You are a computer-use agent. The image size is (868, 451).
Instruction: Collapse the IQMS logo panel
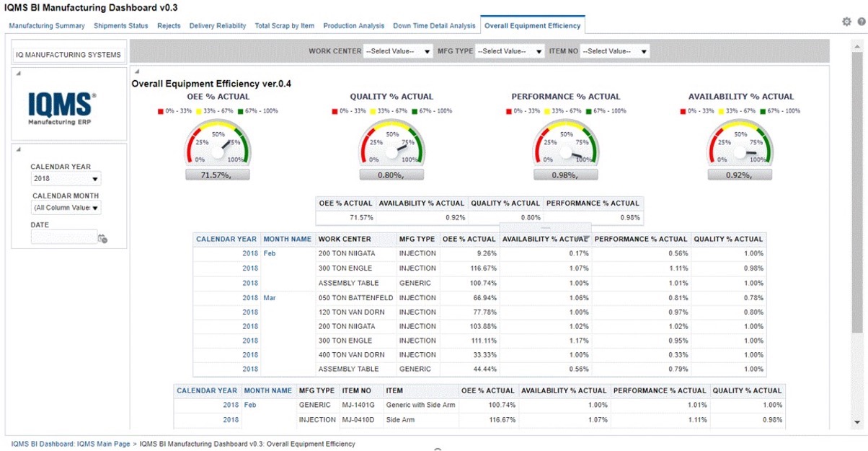tap(18, 73)
